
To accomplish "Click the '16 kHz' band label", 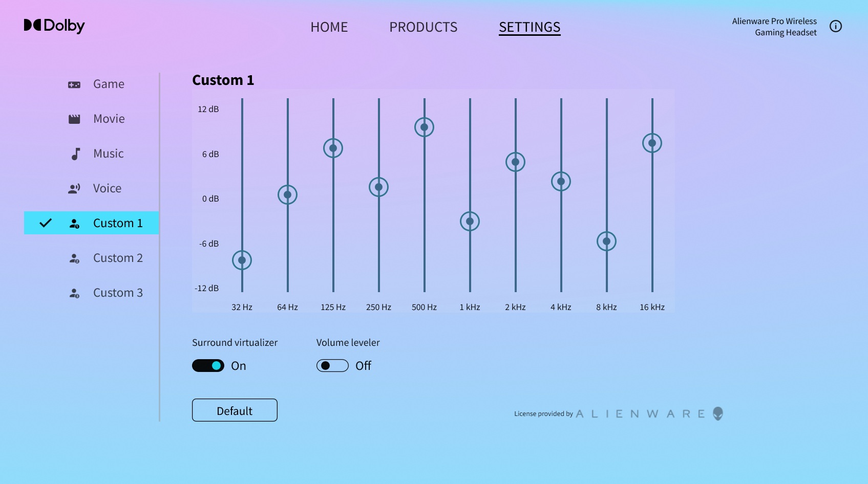I will [652, 307].
